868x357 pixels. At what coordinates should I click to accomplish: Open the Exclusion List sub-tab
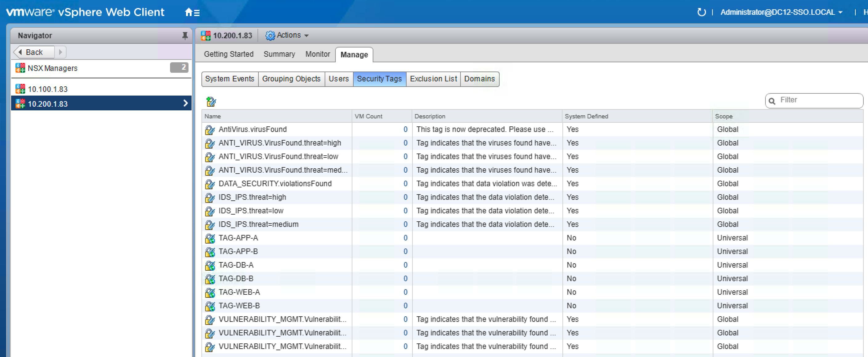click(x=433, y=79)
